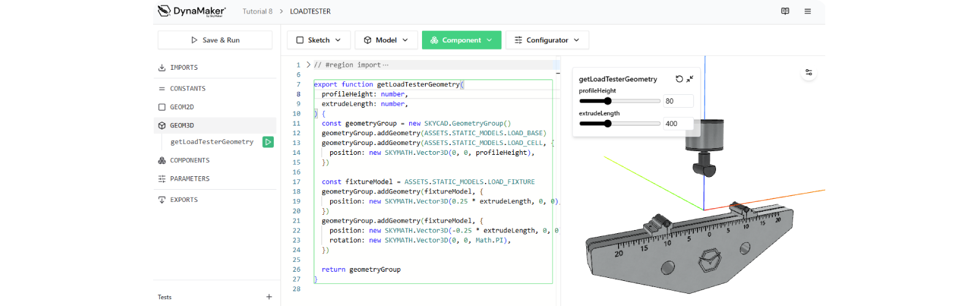This screenshot has height=306, width=980.
Task: Click the extrudeLength value field showing 400
Action: pos(677,124)
